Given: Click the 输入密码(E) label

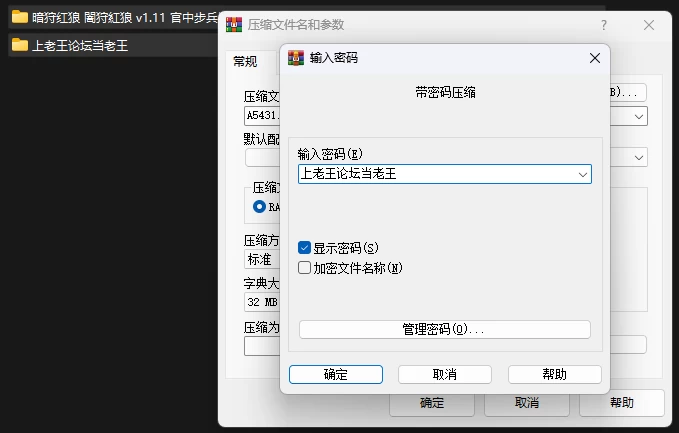Looking at the screenshot, I should click(x=330, y=154).
